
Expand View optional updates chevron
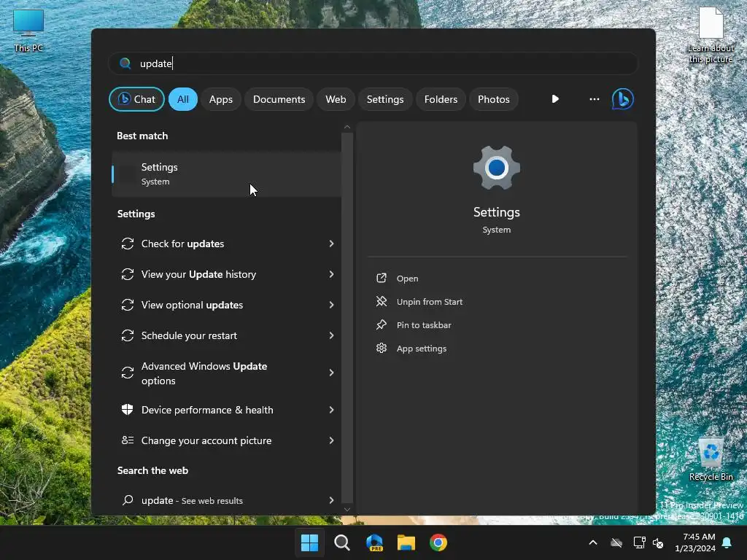click(331, 305)
